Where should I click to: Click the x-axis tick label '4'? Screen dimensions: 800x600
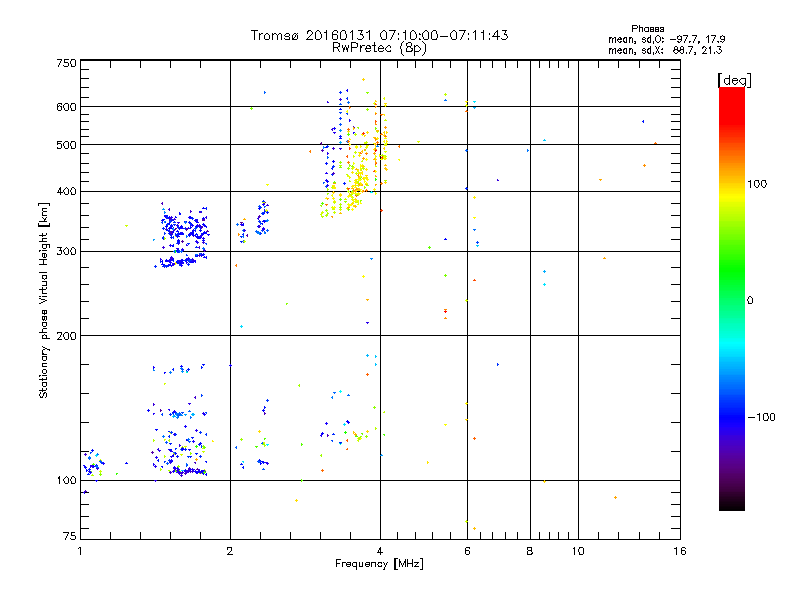(x=380, y=551)
